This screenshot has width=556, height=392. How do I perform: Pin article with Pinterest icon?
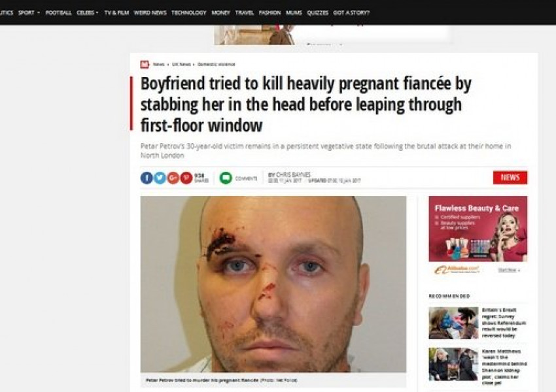pos(186,178)
